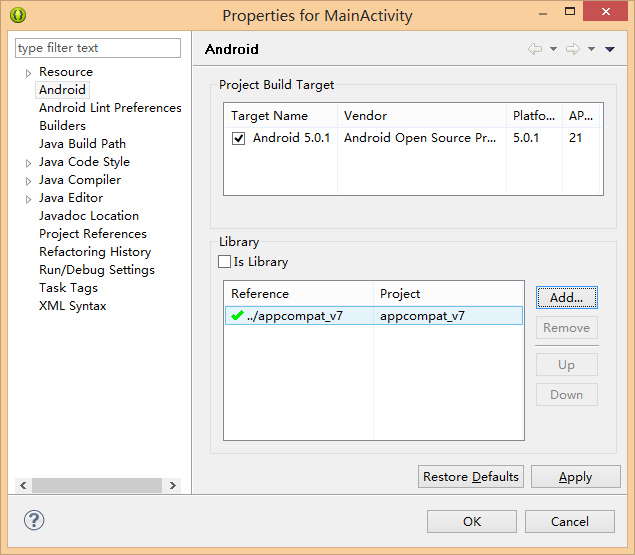
Task: Select Javadoc Location in the tree
Action: pyautogui.click(x=89, y=216)
